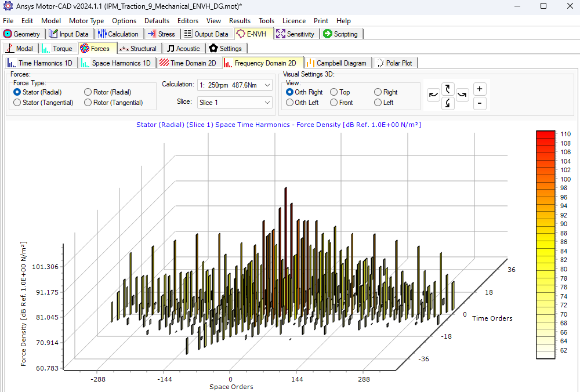Open the Calculation speed dropdown
This screenshot has width=580, height=392.
point(269,85)
